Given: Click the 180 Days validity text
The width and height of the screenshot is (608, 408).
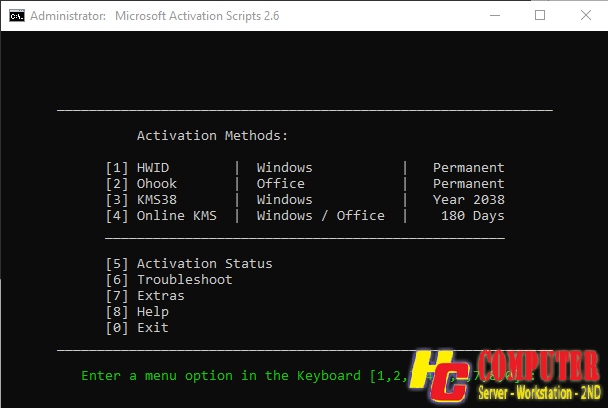Looking at the screenshot, I should [473, 216].
